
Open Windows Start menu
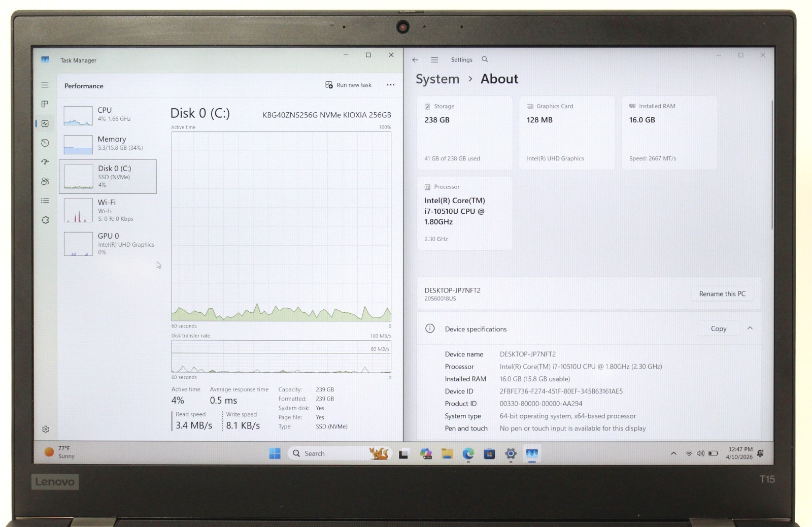pyautogui.click(x=275, y=454)
